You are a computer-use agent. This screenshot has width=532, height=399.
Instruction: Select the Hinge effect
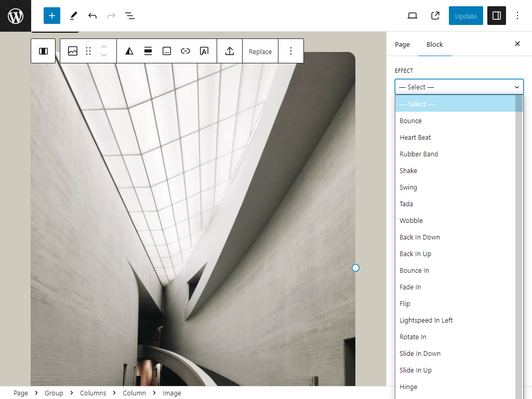[x=455, y=387]
